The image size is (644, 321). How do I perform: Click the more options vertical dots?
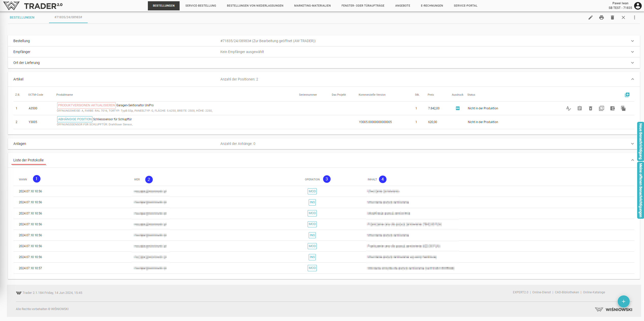click(x=634, y=18)
